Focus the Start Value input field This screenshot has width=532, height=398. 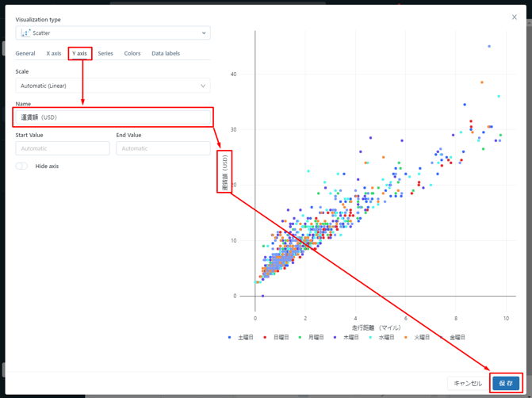pos(63,148)
